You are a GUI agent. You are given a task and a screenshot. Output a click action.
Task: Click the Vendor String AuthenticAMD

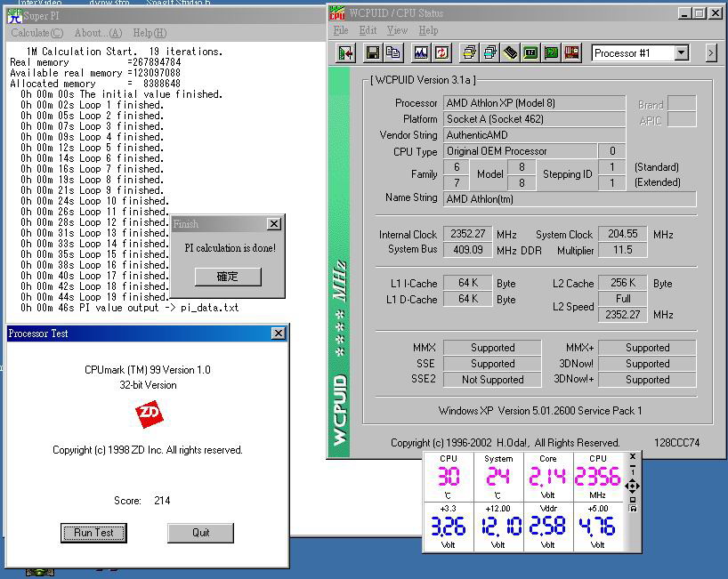pyautogui.click(x=534, y=135)
